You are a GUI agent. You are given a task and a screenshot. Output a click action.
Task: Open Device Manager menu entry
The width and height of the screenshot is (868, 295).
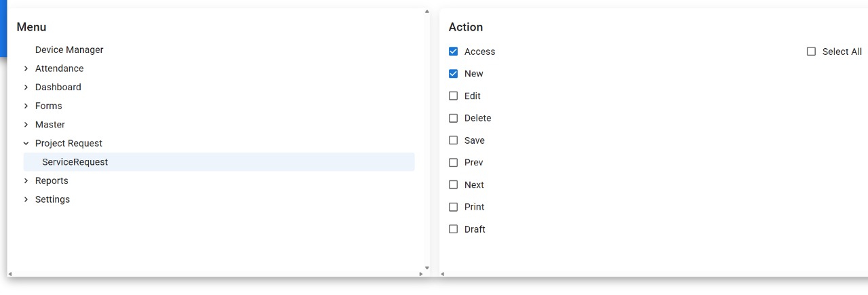[x=69, y=50]
